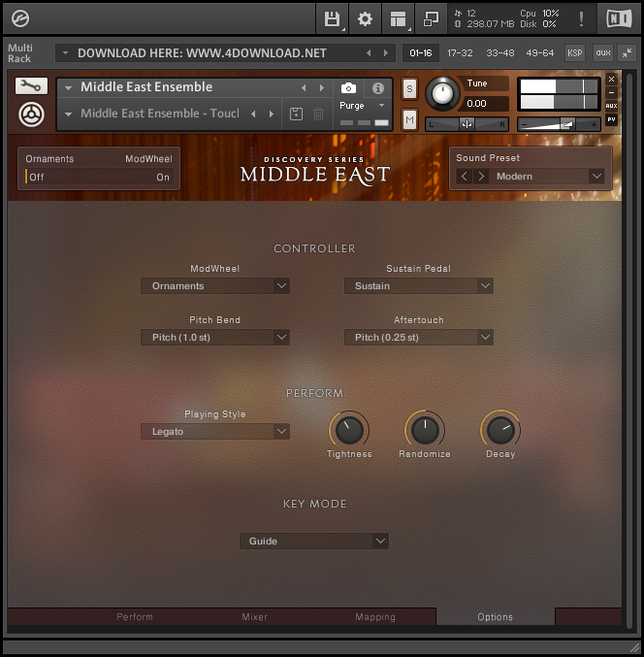
Task: Switch to the Mixer tab
Action: 254,617
